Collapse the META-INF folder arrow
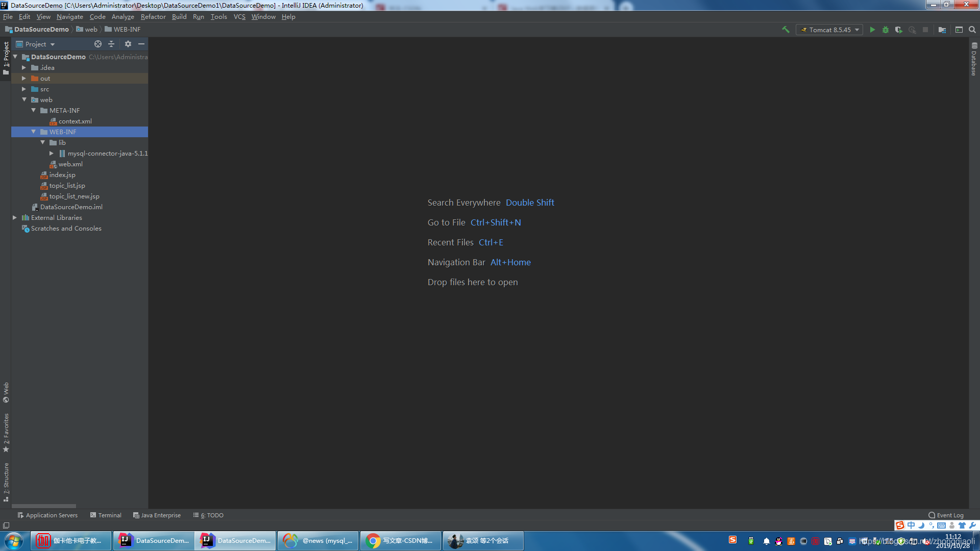This screenshot has height=551, width=980. pyautogui.click(x=34, y=111)
